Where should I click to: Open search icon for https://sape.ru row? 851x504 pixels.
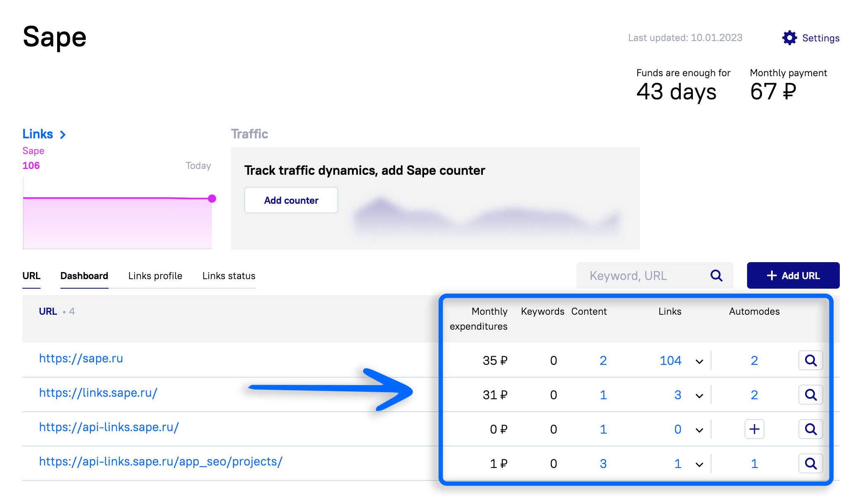(x=810, y=360)
